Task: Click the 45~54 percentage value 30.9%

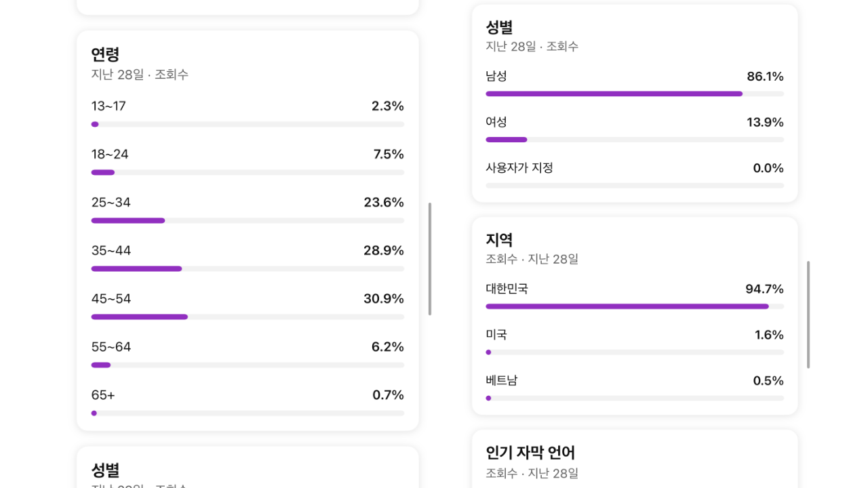Action: coord(384,299)
